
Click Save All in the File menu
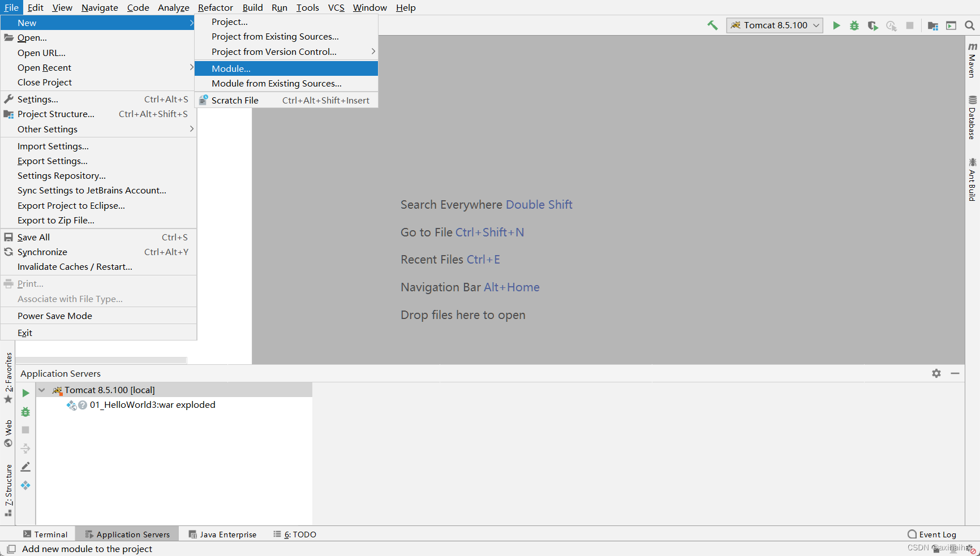[98, 237]
